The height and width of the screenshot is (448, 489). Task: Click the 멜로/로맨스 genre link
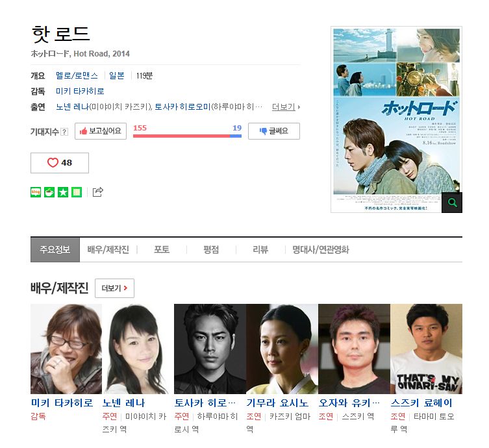[x=77, y=76]
